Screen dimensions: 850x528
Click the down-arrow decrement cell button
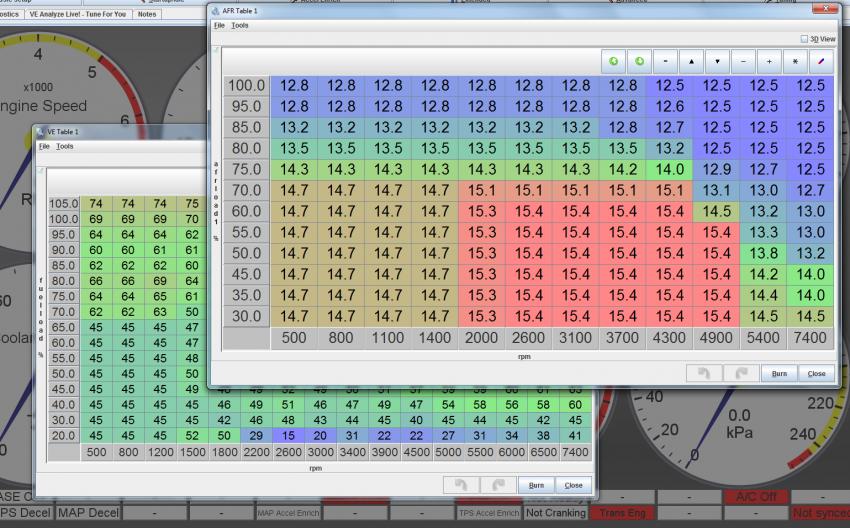717,61
